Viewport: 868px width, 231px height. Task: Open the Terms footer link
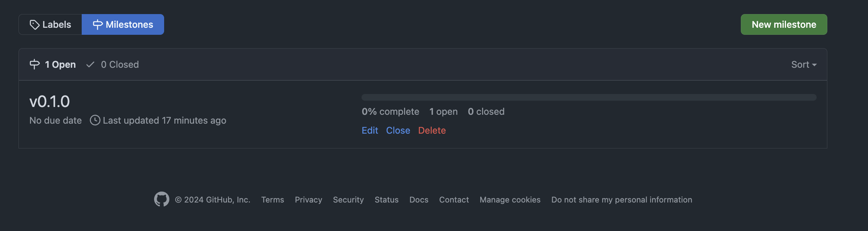272,200
